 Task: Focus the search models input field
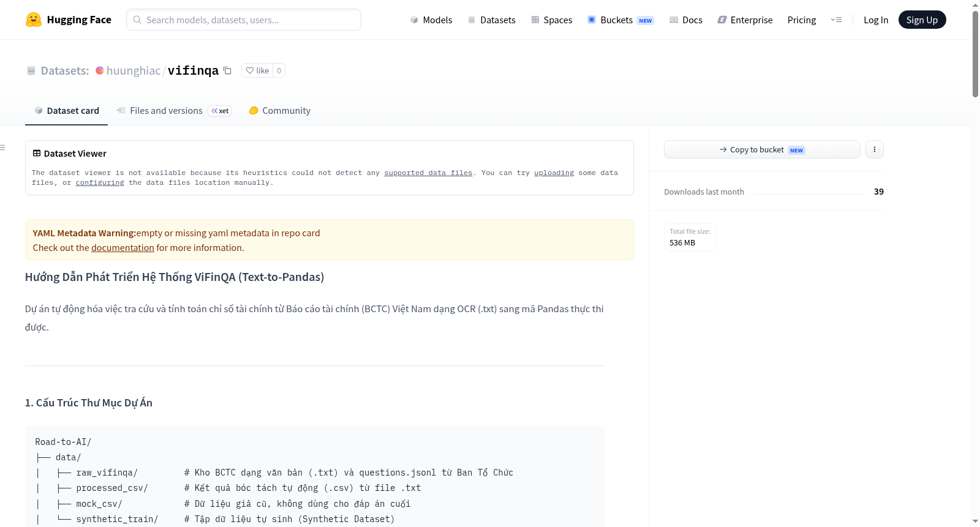(x=244, y=20)
